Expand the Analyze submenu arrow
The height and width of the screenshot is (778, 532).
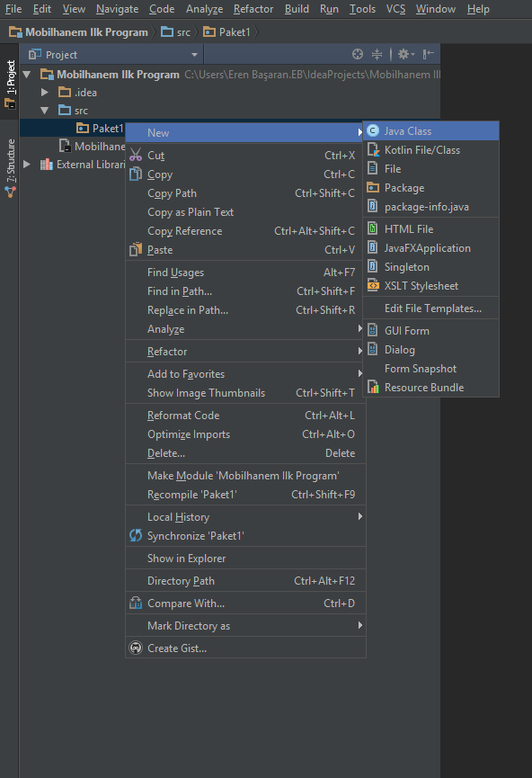tap(360, 328)
